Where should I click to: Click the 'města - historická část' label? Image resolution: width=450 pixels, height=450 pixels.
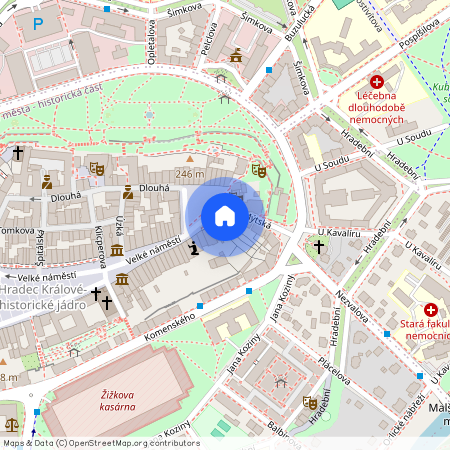[x=52, y=102]
